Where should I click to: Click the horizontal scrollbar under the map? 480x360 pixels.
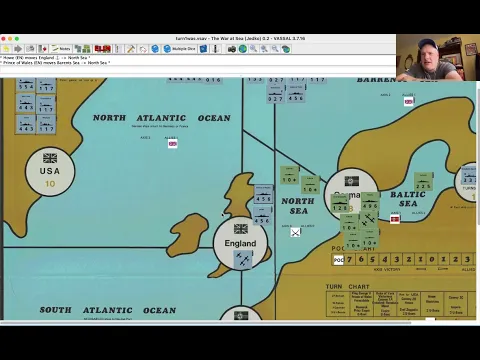206,322
